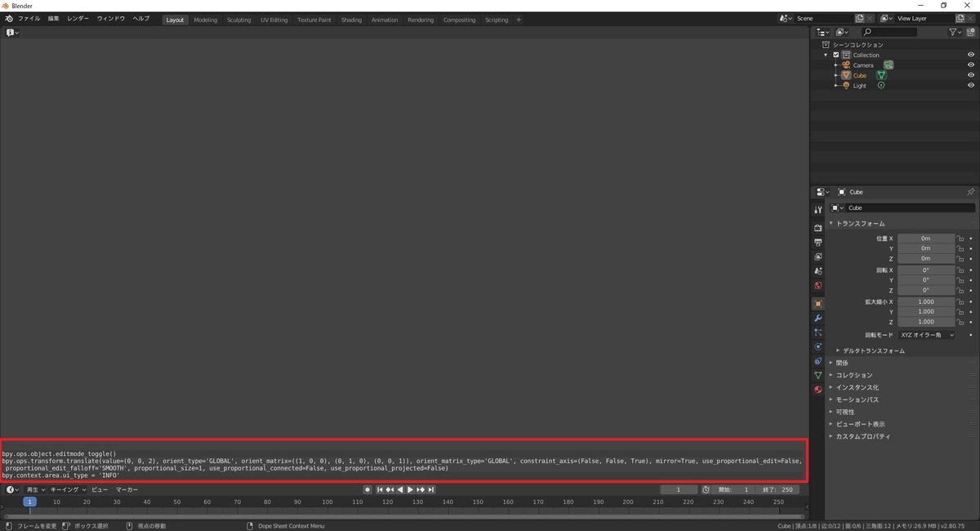This screenshot has height=531, width=980.
Task: Toggle lock on Rotation X field
Action: 960,270
